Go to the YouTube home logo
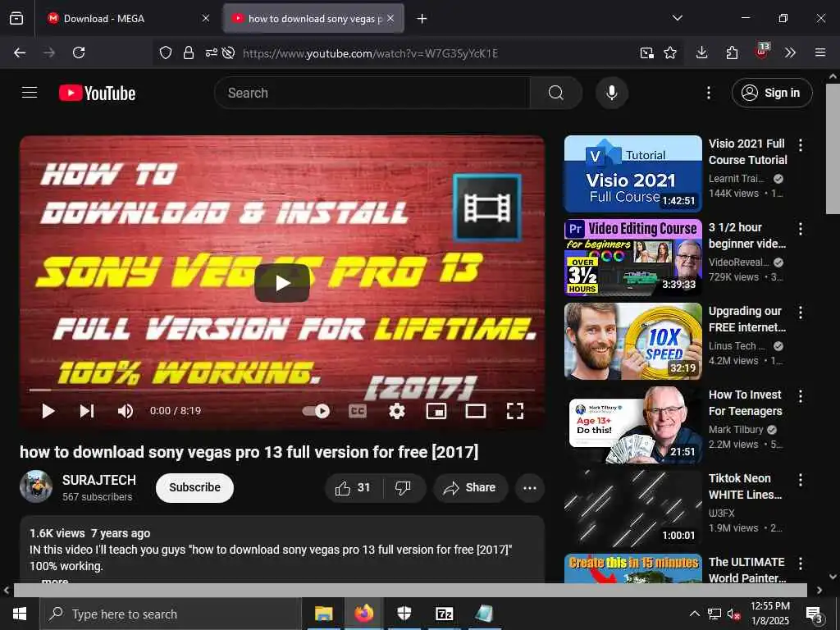The height and width of the screenshot is (630, 840). coord(97,94)
